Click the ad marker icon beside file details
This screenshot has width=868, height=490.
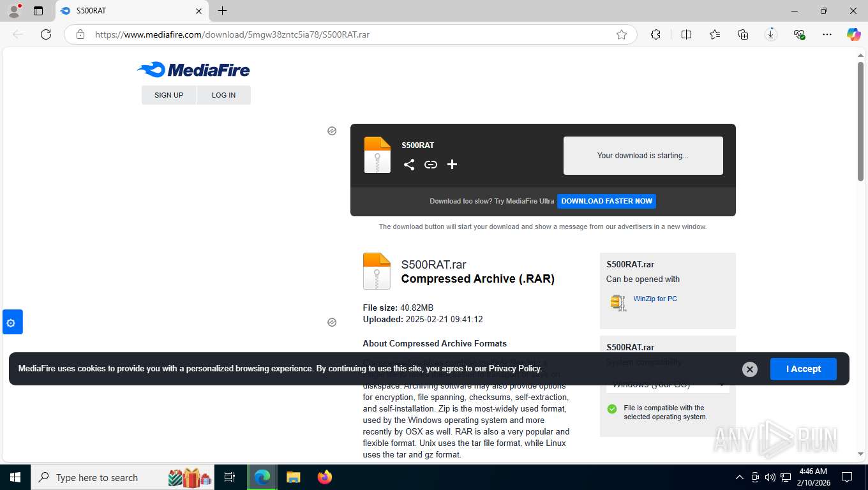[332, 322]
